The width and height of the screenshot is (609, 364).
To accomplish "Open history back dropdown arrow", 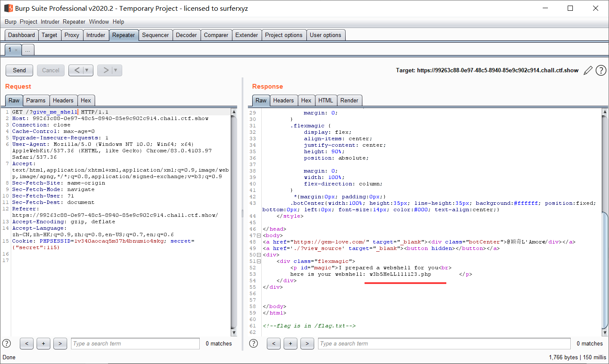I will [87, 70].
